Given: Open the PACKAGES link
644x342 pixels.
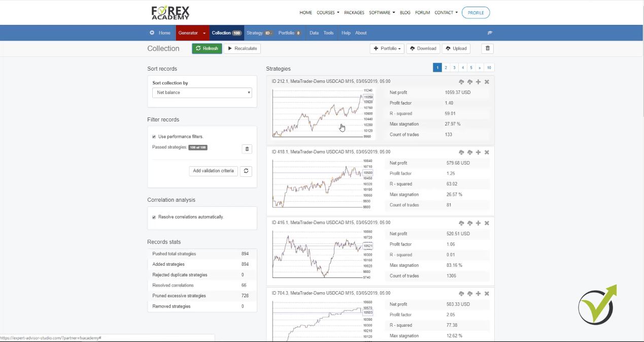Looking at the screenshot, I should click(x=354, y=13).
